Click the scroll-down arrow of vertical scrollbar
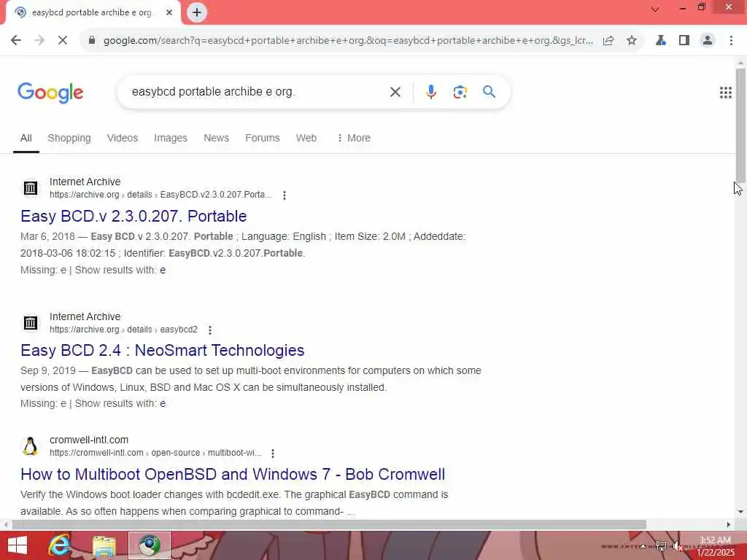This screenshot has height=560, width=747. point(740,512)
